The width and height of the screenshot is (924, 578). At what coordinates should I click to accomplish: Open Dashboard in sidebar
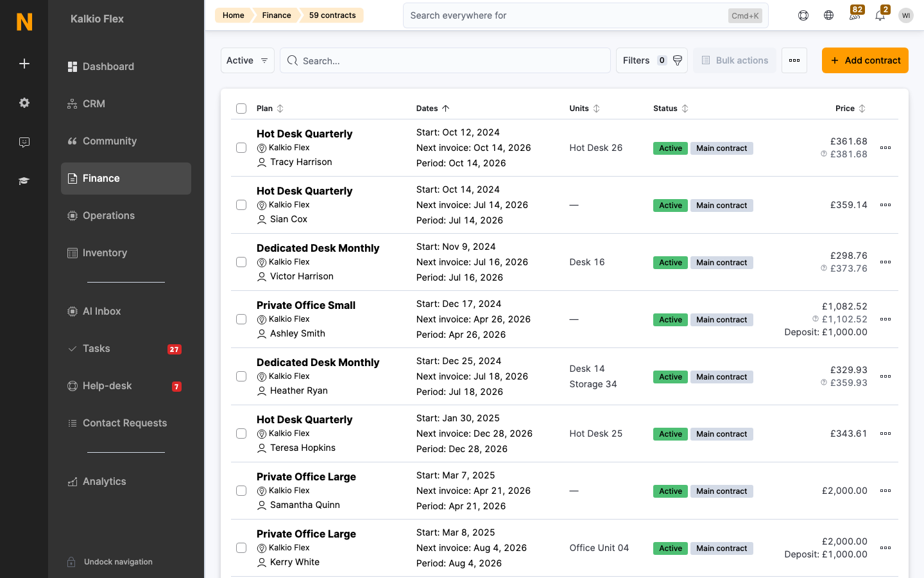coord(126,67)
